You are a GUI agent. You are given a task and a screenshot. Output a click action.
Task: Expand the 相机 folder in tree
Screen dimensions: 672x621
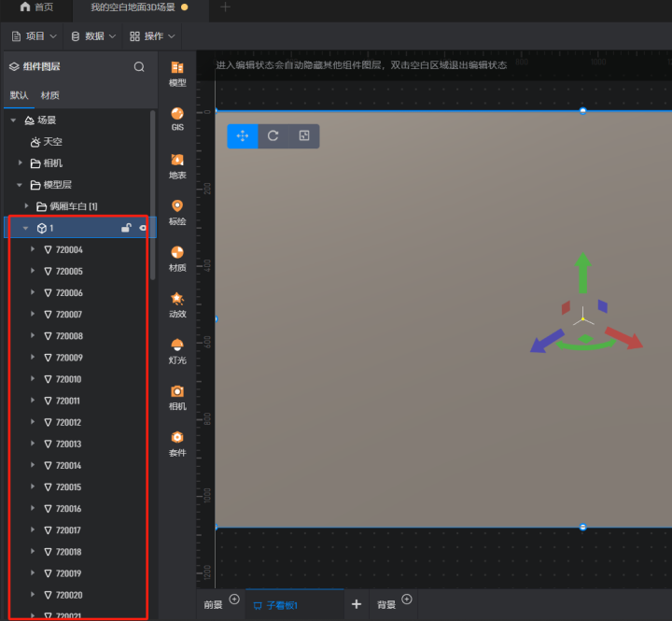pos(21,163)
